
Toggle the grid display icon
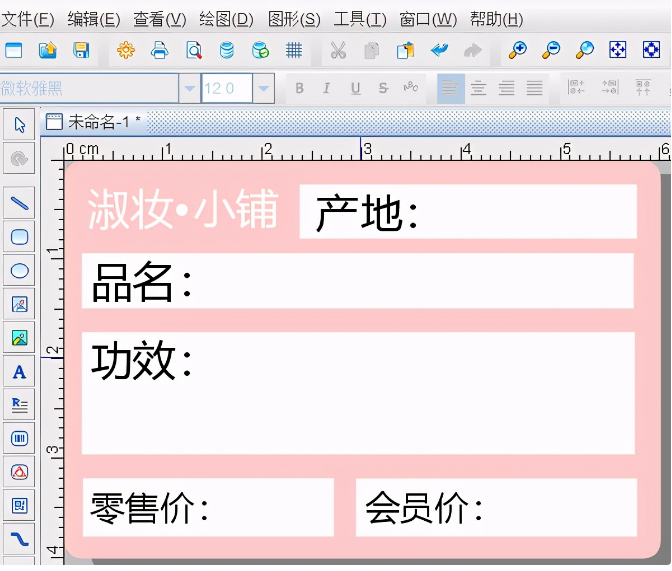point(294,51)
